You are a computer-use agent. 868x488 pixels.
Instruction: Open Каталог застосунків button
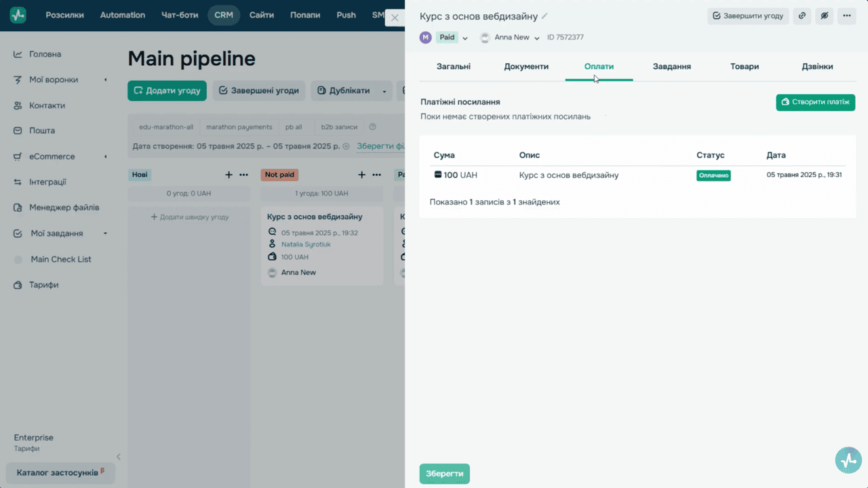tap(60, 472)
